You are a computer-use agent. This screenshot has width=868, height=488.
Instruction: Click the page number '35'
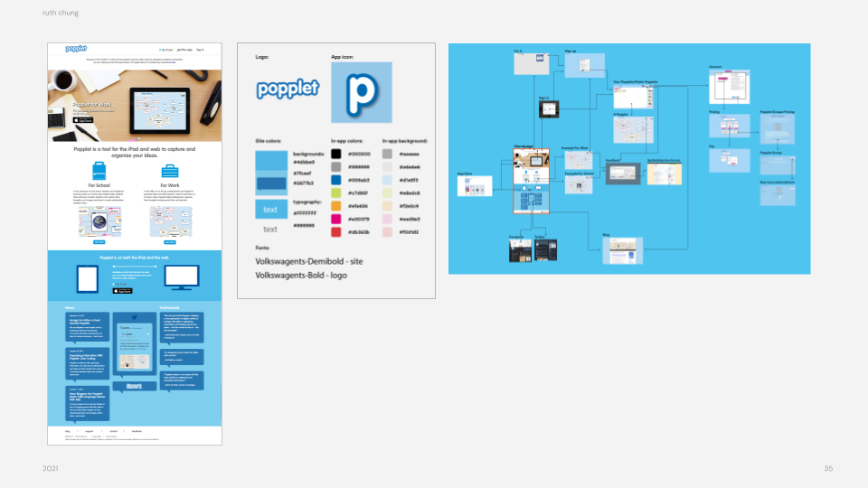(x=828, y=468)
